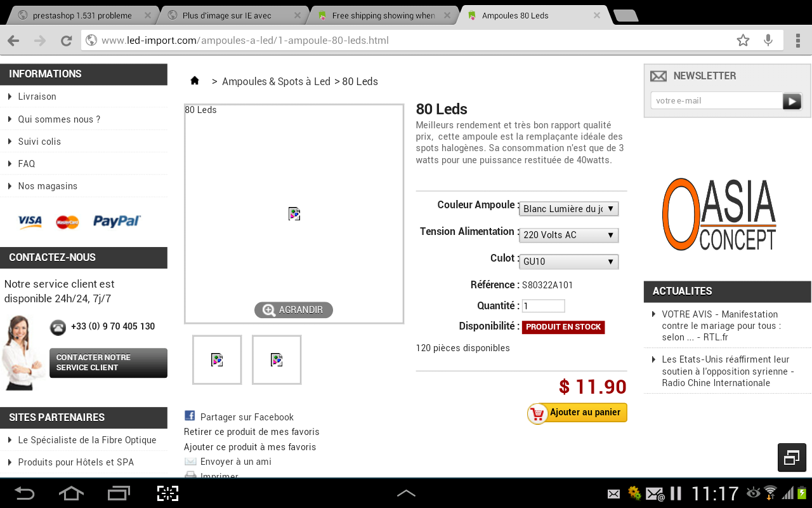Image resolution: width=812 pixels, height=508 pixels.
Task: Bookmark page with the star icon
Action: coord(743,41)
